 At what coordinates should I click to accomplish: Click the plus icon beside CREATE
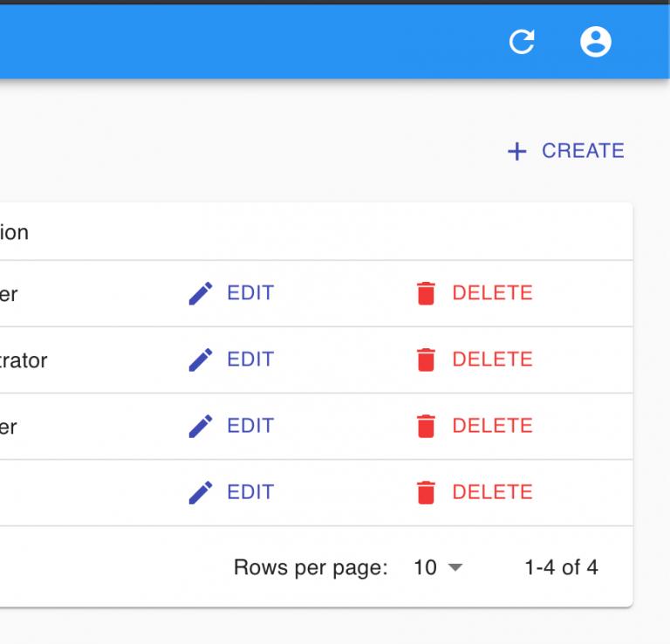tap(517, 152)
